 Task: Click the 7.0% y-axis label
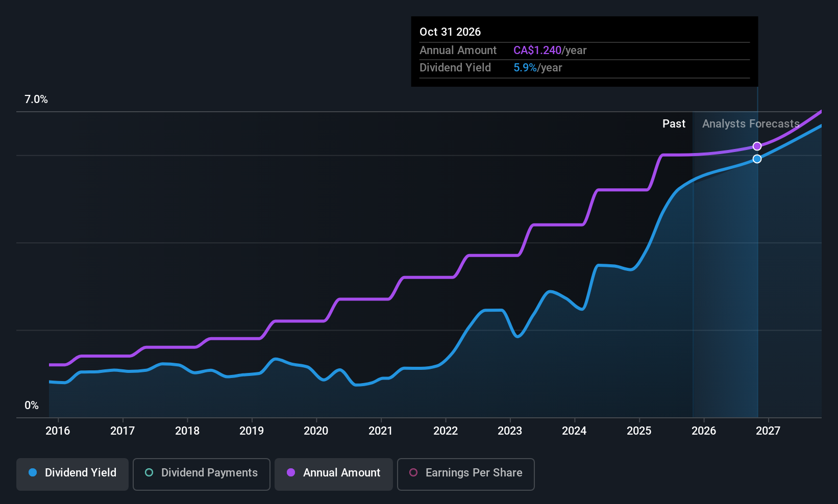tap(36, 99)
